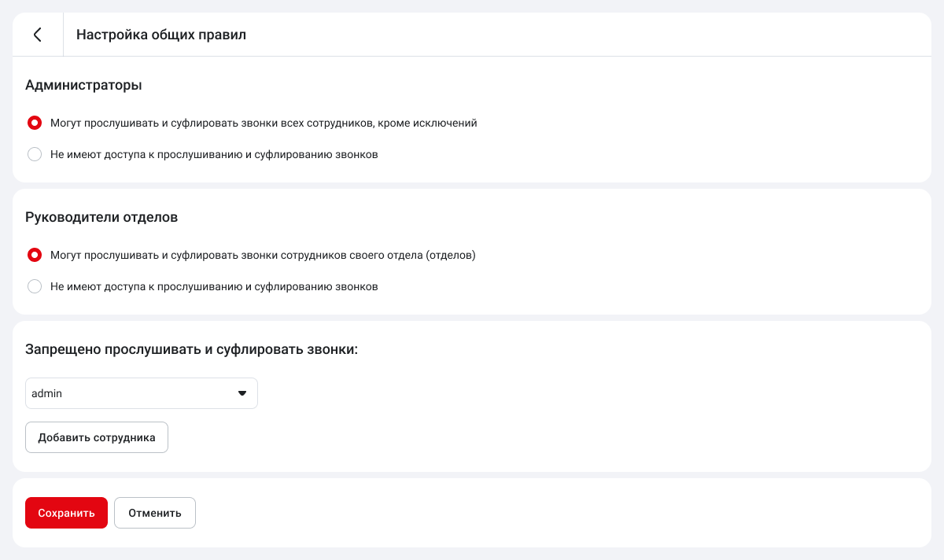Click 'Не имеют доступа' label under Руководители отделов
Image resolution: width=944 pixels, height=560 pixels.
click(214, 286)
